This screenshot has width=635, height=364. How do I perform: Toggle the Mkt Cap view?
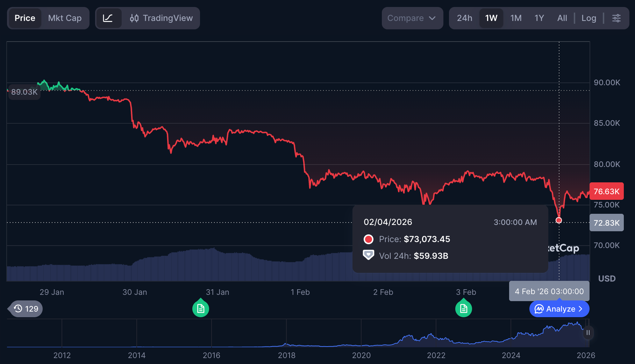[x=65, y=18]
